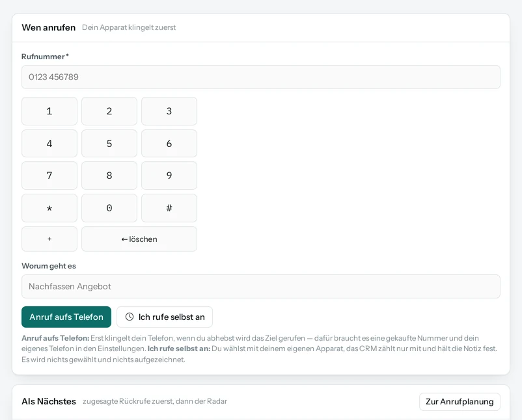Start call with 'Anruf aufs Telefon'
The image size is (522, 420).
66,317
